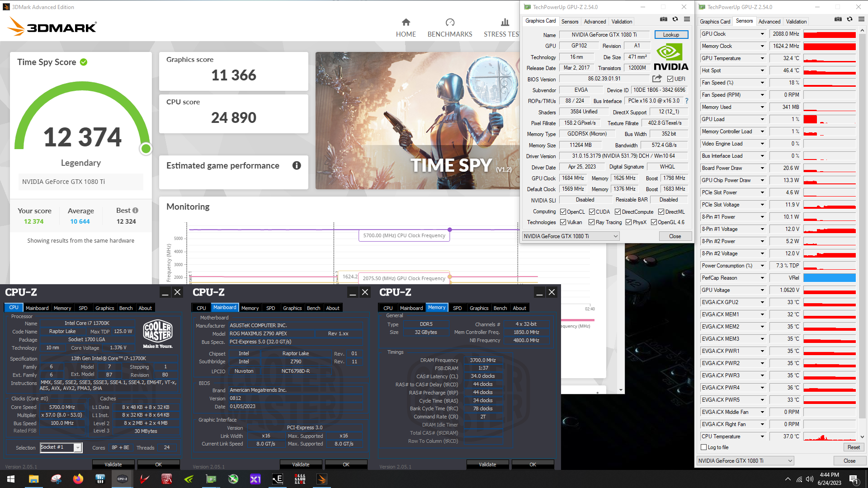The width and height of the screenshot is (868, 488).
Task: Open hamburger menu in GPU-Z Sensors window
Action: coord(861,19)
